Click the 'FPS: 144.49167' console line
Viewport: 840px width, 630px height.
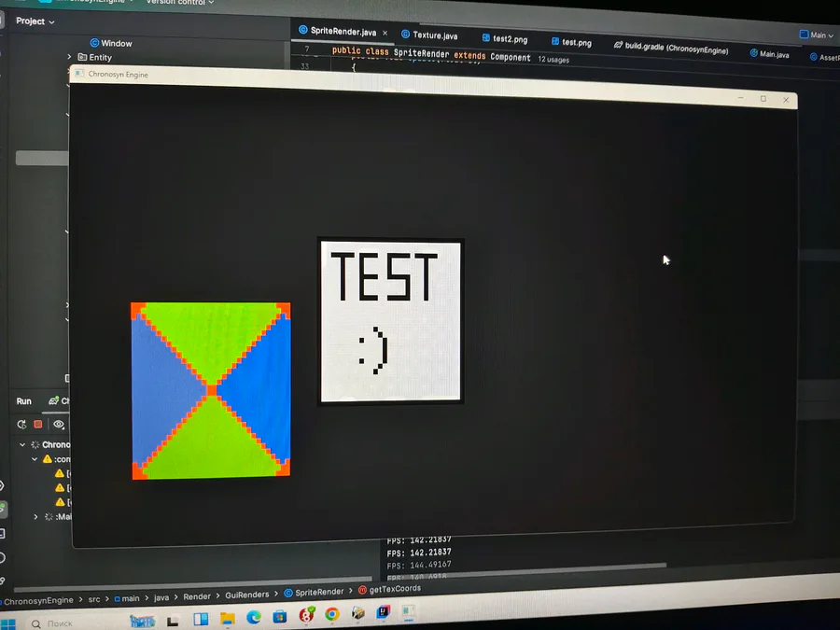(x=419, y=565)
